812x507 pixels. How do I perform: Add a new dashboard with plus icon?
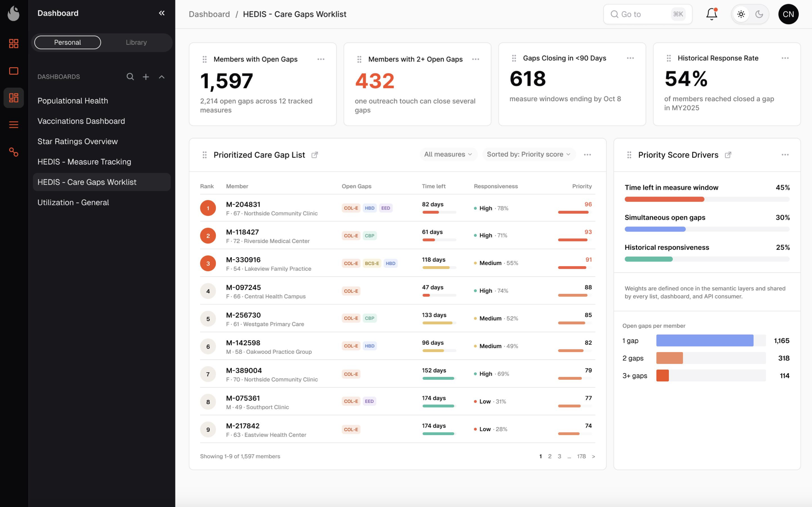point(146,77)
